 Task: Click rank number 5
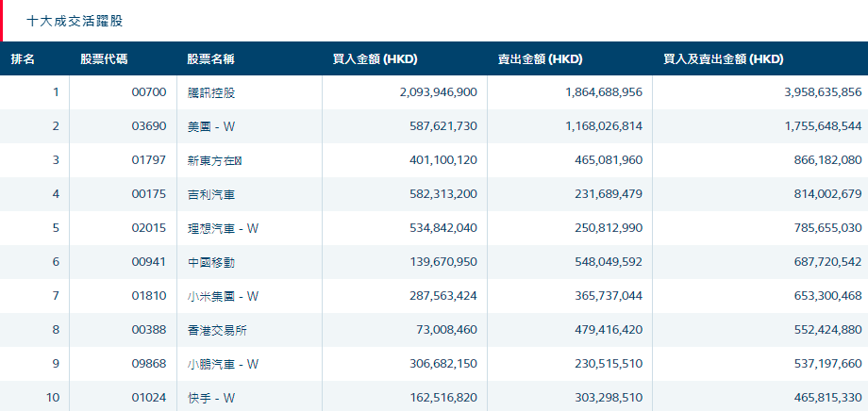[56, 228]
